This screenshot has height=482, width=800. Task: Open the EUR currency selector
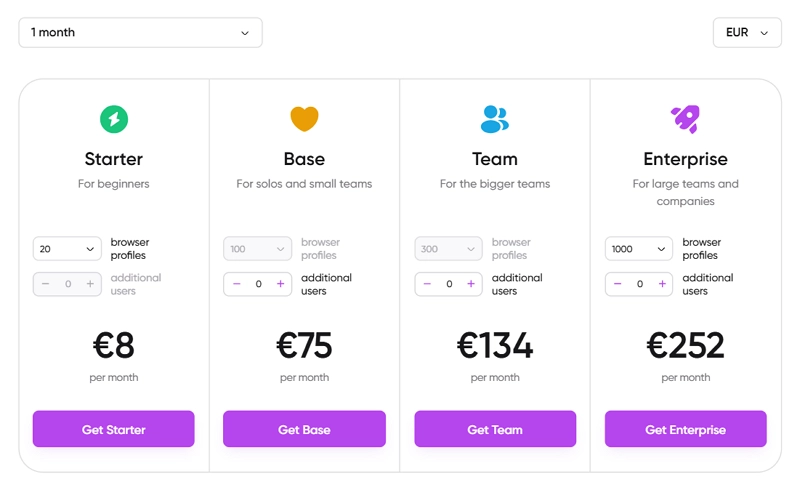747,33
